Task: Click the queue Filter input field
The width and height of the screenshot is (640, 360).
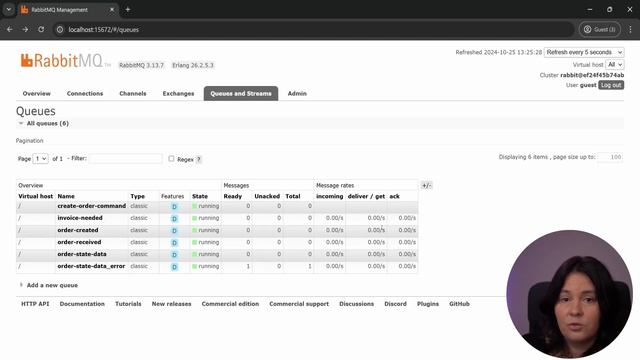Action: pos(125,158)
